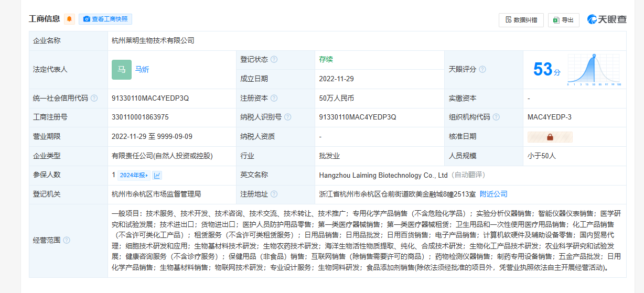Image resolution: width=644 pixels, height=293 pixels.
Task: Click help icon next to 组织机构代码
Action: tap(496, 117)
